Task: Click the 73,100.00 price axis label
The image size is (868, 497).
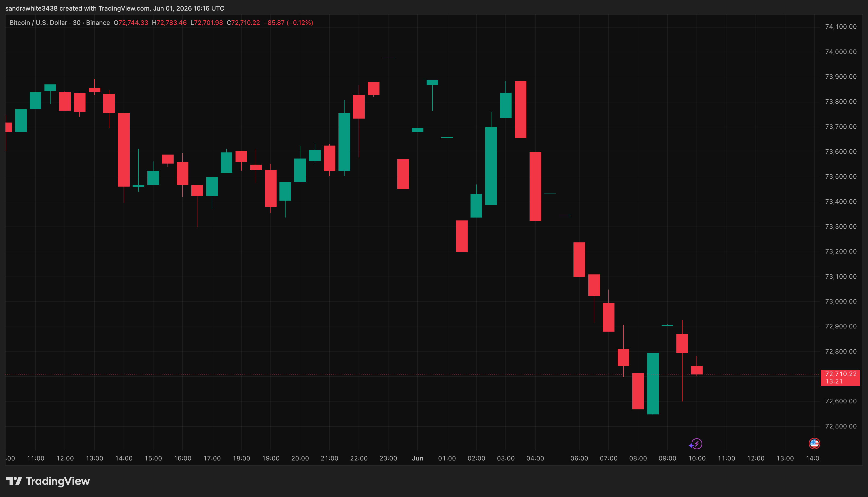Action: pyautogui.click(x=841, y=277)
